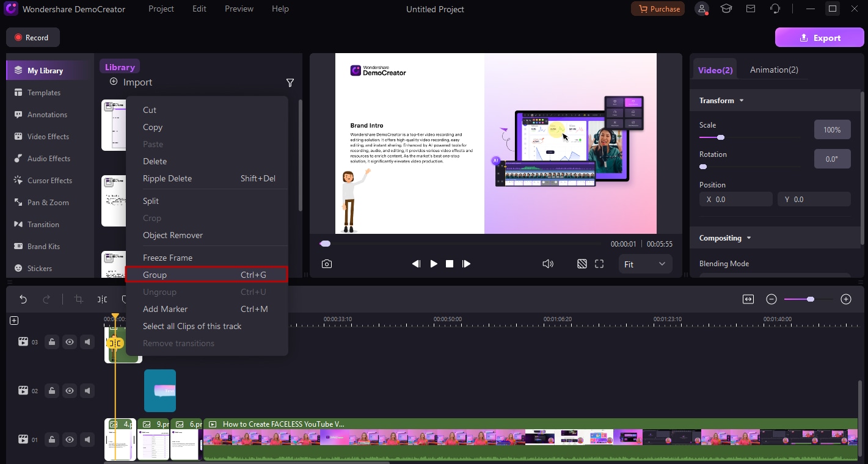Step to the previous frame

[x=416, y=264]
